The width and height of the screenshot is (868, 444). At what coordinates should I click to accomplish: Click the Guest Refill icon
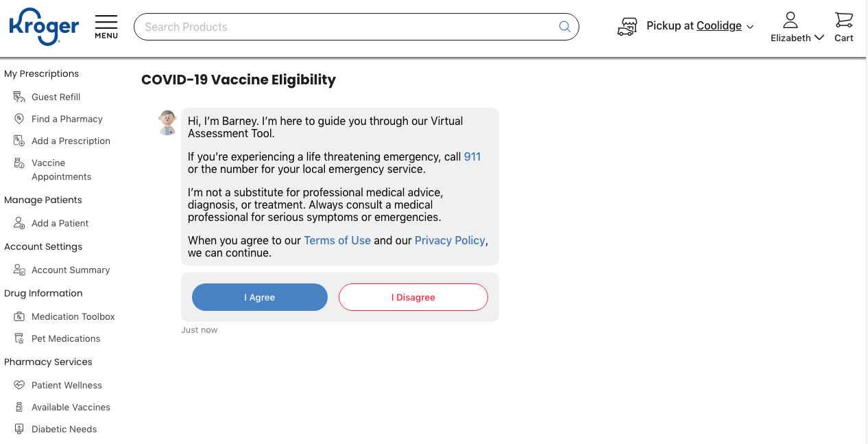(19, 97)
